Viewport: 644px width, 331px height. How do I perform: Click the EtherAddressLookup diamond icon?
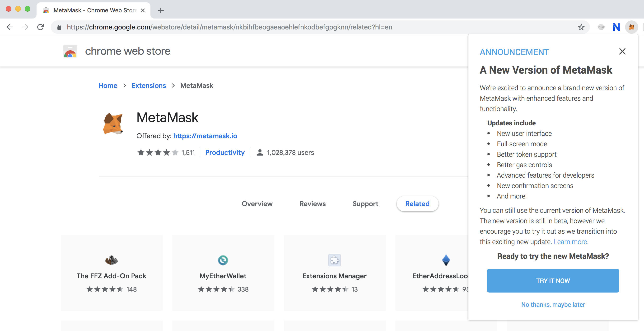click(446, 260)
